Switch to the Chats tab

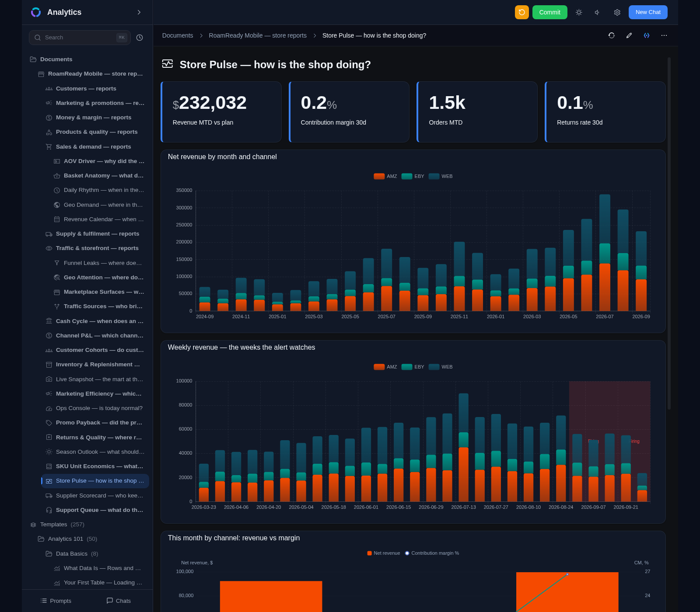pos(119,601)
